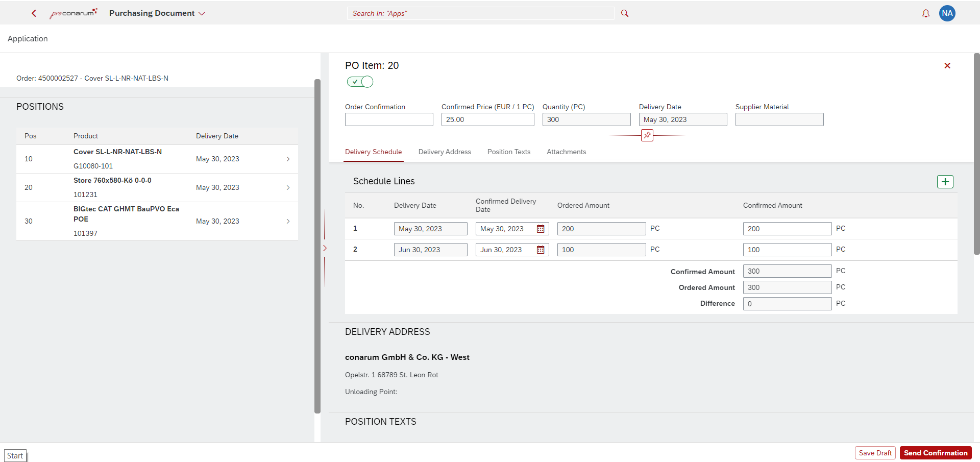Viewport: 980px width, 462px height.
Task: Open the NA user avatar menu
Action: tap(947, 13)
